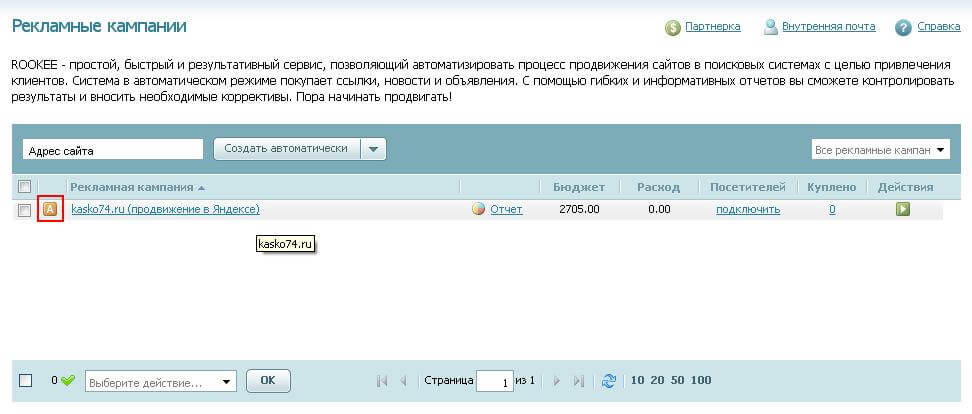
Task: Open the Отчет report link
Action: (x=505, y=209)
